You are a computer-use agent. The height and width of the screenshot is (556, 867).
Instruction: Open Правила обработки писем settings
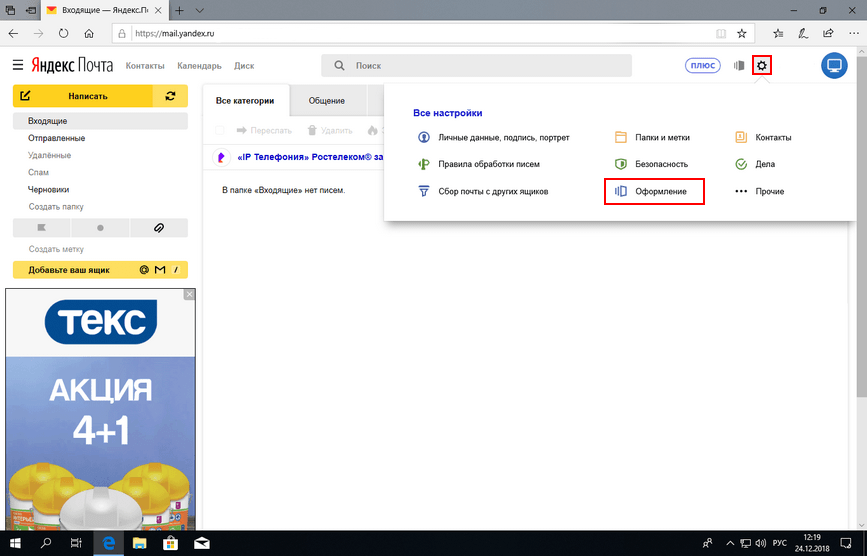pos(478,164)
